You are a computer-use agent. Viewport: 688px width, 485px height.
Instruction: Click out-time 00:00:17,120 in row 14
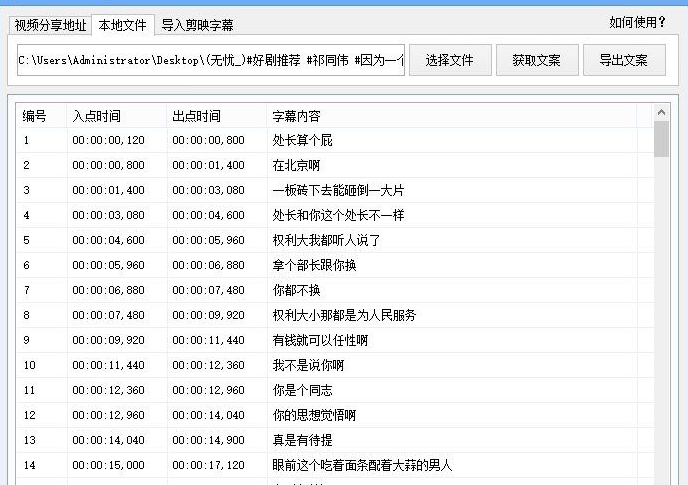click(x=208, y=466)
